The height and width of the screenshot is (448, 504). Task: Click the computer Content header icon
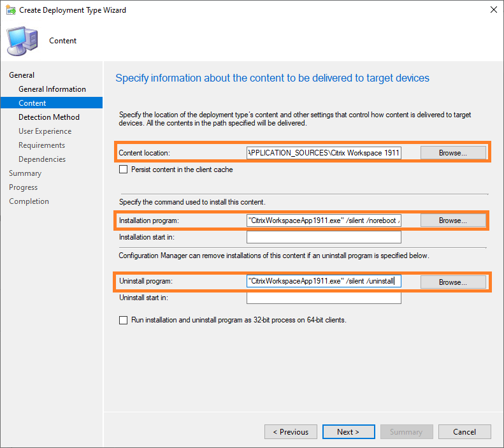coord(22,41)
